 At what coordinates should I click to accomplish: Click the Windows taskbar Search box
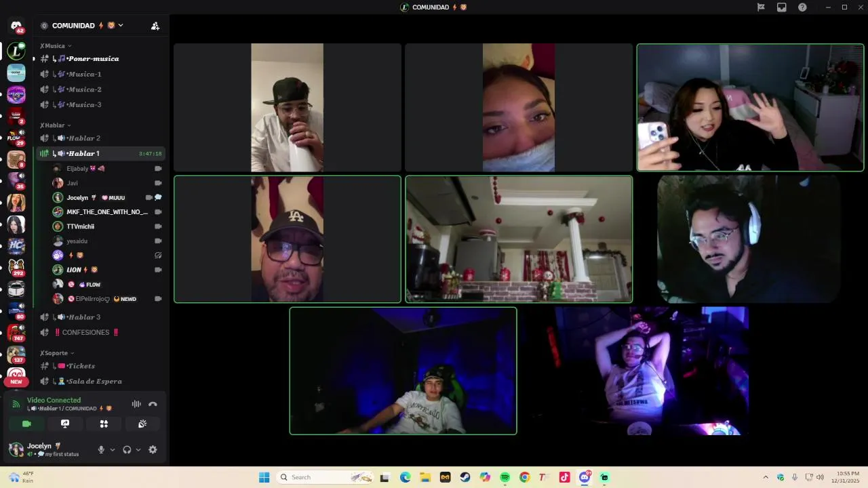coord(326,477)
